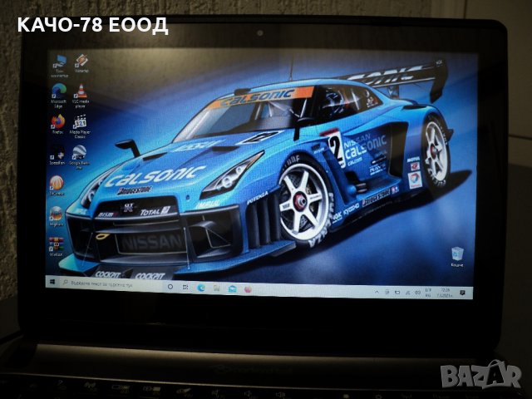Open the Firefox desktop shortcut
Image resolution: width=532 pixels, height=399 pixels.
tap(58, 124)
